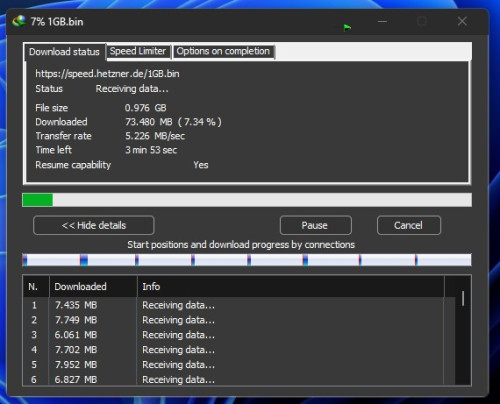Click the file size value 0.976 GB
Image resolution: width=500 pixels, height=404 pixels.
pyautogui.click(x=145, y=108)
